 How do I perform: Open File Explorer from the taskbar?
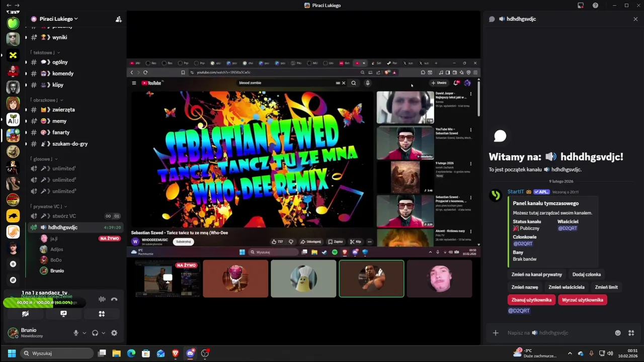pos(116,353)
